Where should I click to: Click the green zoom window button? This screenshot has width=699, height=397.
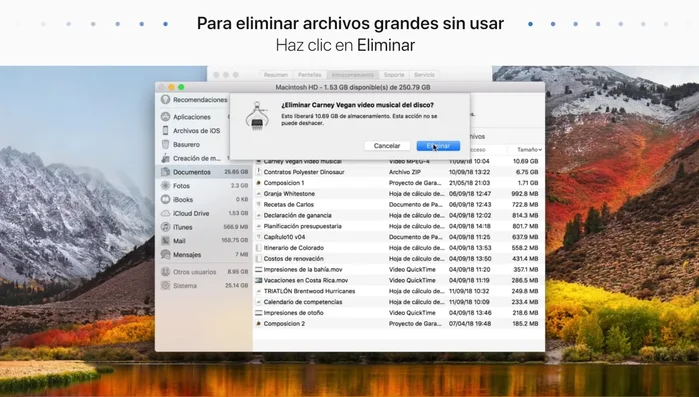pyautogui.click(x=181, y=87)
